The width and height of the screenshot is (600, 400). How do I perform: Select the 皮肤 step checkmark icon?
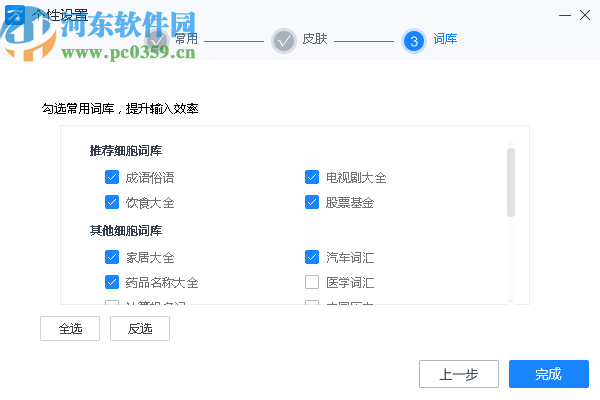pos(284,41)
